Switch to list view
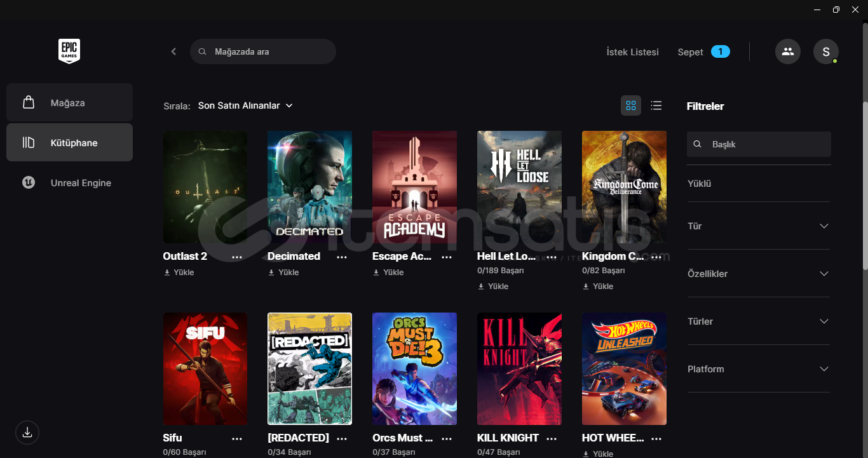The height and width of the screenshot is (458, 868). pos(656,105)
